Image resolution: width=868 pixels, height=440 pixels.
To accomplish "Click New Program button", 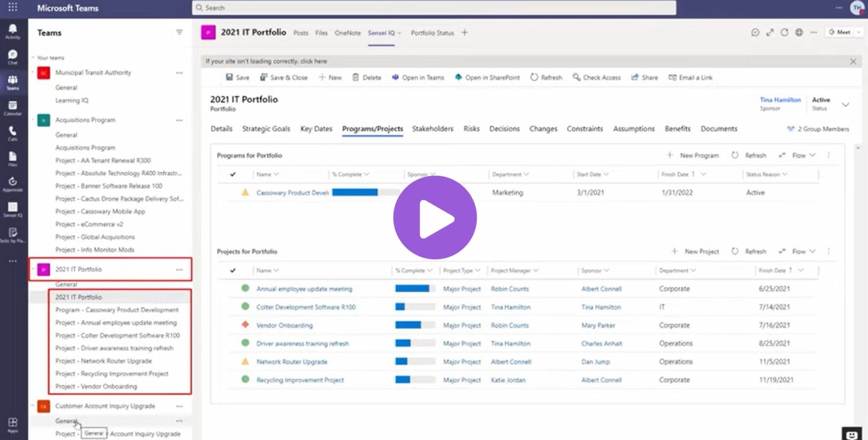I will point(693,155).
